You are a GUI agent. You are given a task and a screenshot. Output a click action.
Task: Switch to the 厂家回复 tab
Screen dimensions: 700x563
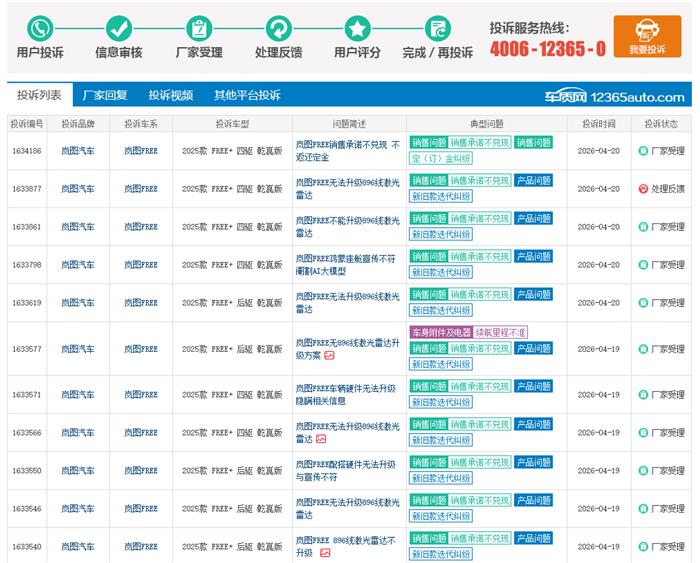[x=105, y=96]
